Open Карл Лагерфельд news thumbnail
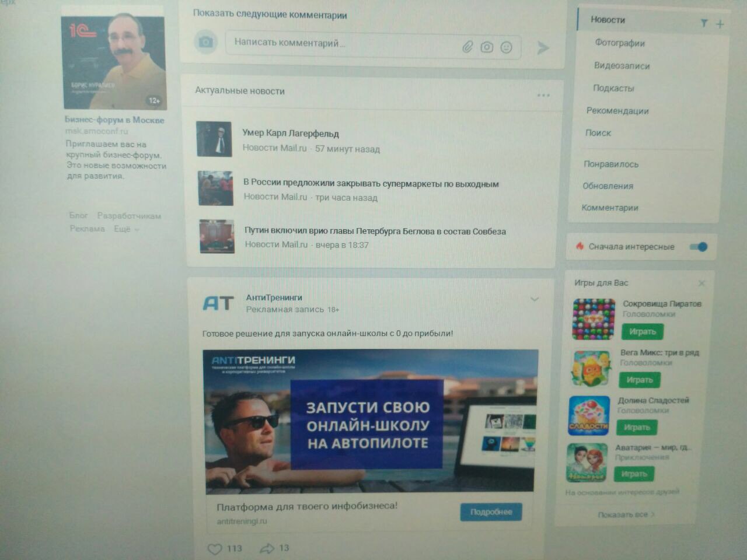The height and width of the screenshot is (560, 747). coord(214,139)
